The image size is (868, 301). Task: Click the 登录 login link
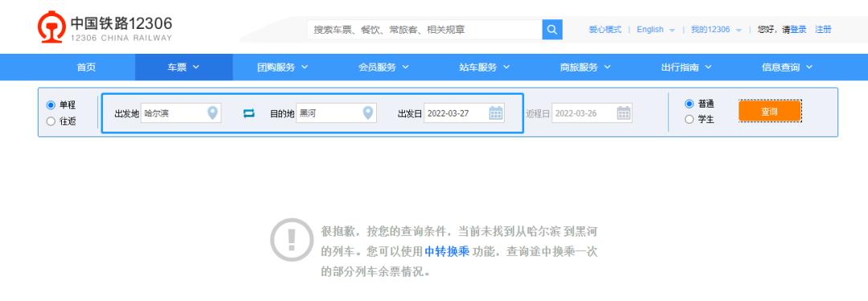click(798, 30)
